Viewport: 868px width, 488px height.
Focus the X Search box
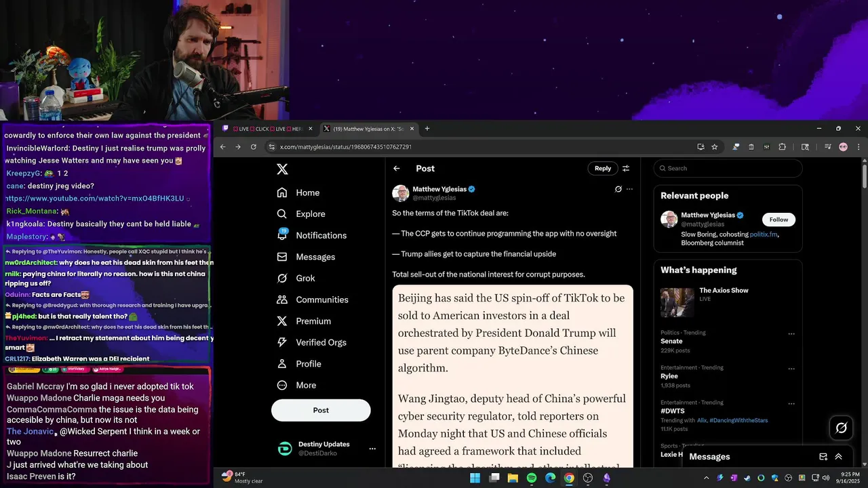pyautogui.click(x=728, y=169)
